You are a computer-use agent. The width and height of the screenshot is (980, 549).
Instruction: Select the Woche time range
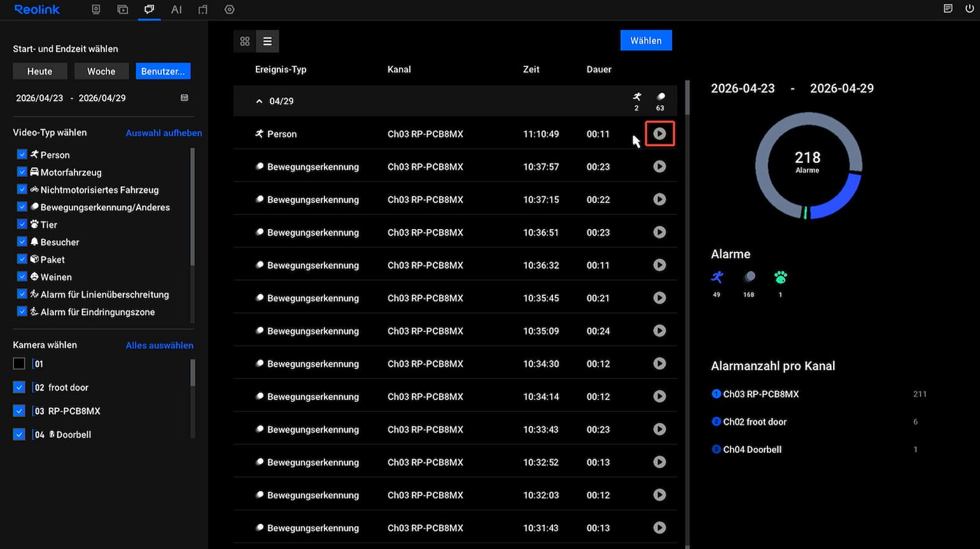[x=101, y=71]
